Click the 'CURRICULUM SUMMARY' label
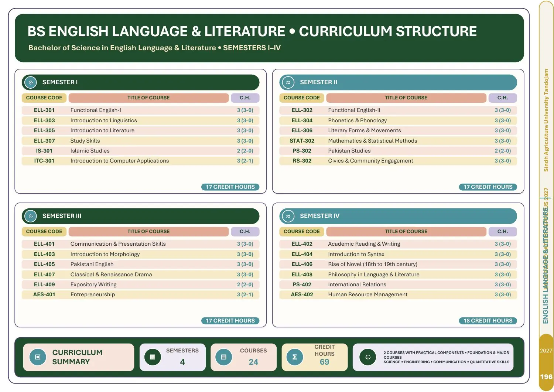 point(77,357)
